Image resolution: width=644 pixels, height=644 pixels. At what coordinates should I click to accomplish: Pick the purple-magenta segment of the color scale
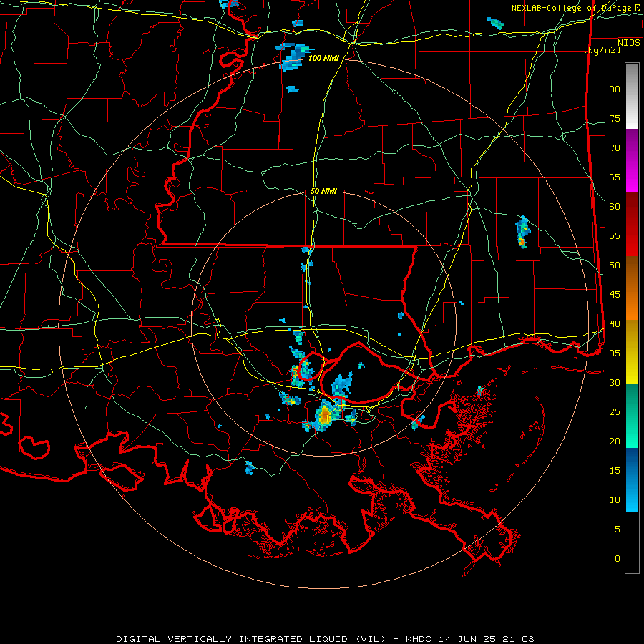click(x=632, y=161)
